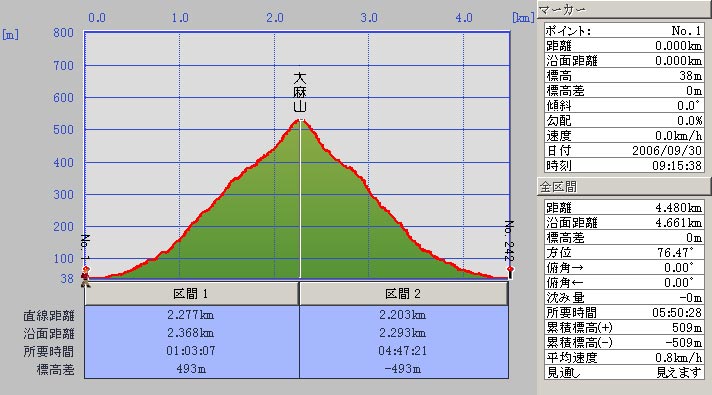Click the ポイント No. 1 value row

coord(624,31)
